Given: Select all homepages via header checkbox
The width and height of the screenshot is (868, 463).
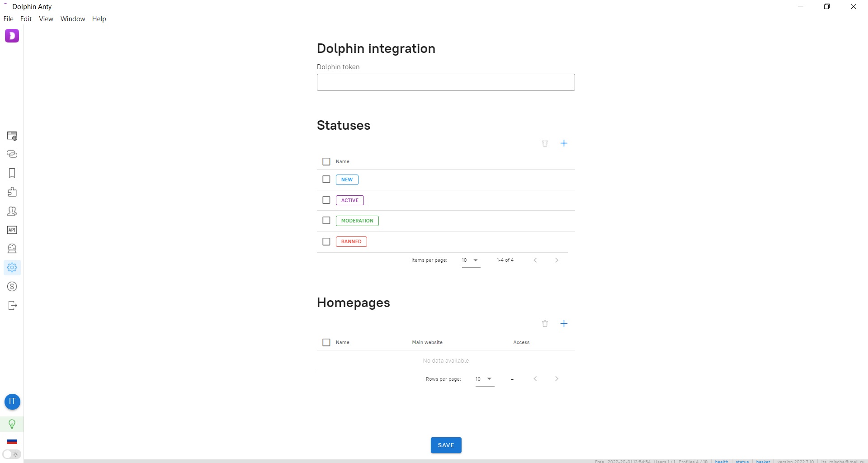Looking at the screenshot, I should pyautogui.click(x=326, y=342).
